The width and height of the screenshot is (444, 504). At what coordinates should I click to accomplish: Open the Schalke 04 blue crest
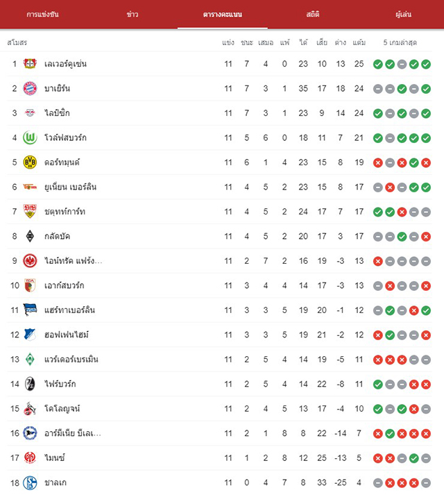pos(30,482)
